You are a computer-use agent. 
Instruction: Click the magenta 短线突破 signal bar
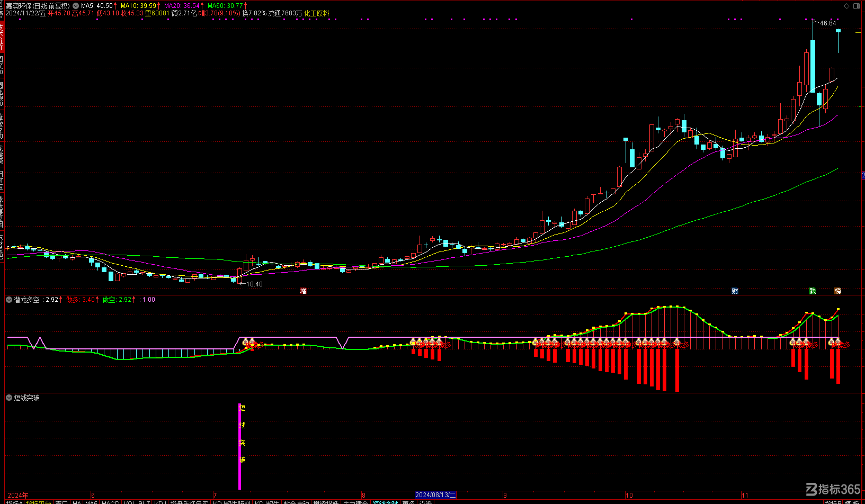tap(239, 446)
